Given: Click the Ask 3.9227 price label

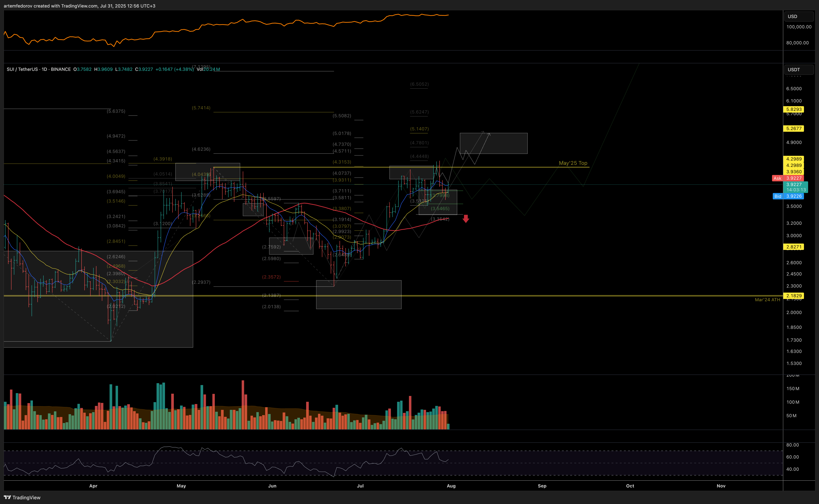Looking at the screenshot, I should (x=788, y=178).
